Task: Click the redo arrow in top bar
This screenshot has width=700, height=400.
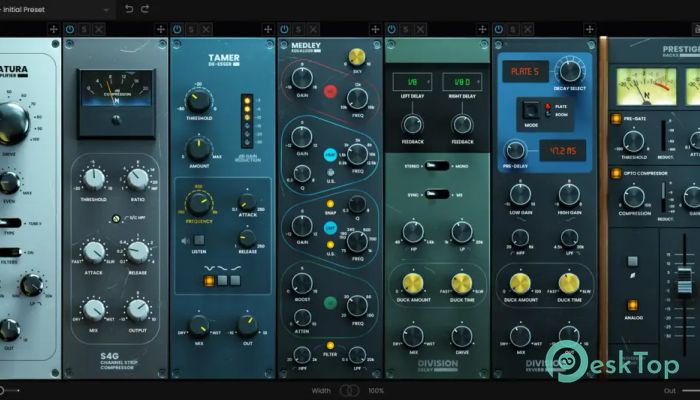Action: pyautogui.click(x=146, y=9)
